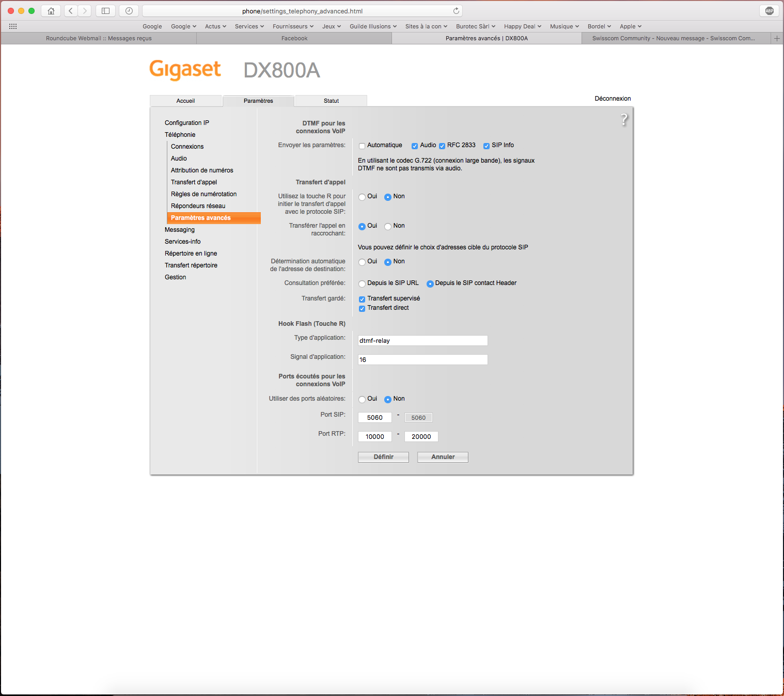The width and height of the screenshot is (784, 696).
Task: Reload the page with the refresh icon
Action: (456, 11)
